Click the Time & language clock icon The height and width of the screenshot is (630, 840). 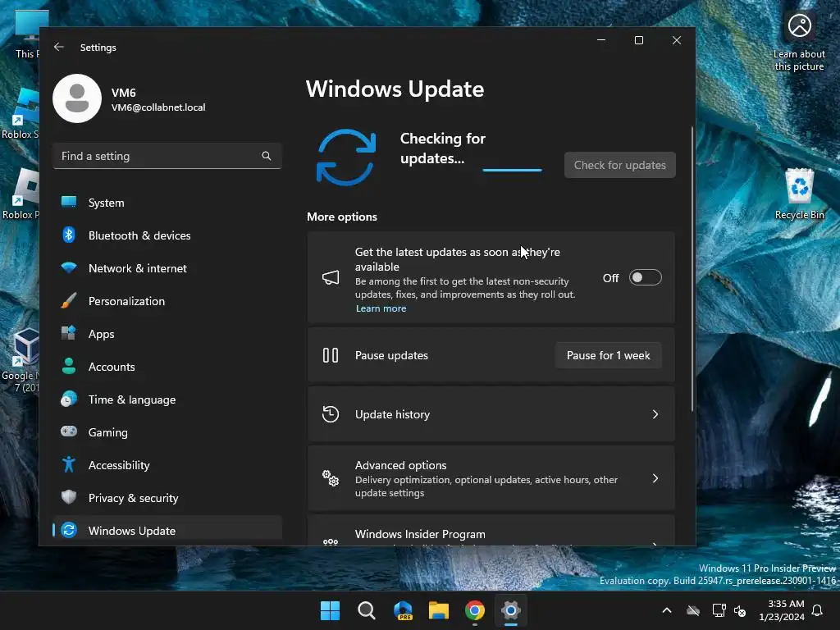(69, 399)
